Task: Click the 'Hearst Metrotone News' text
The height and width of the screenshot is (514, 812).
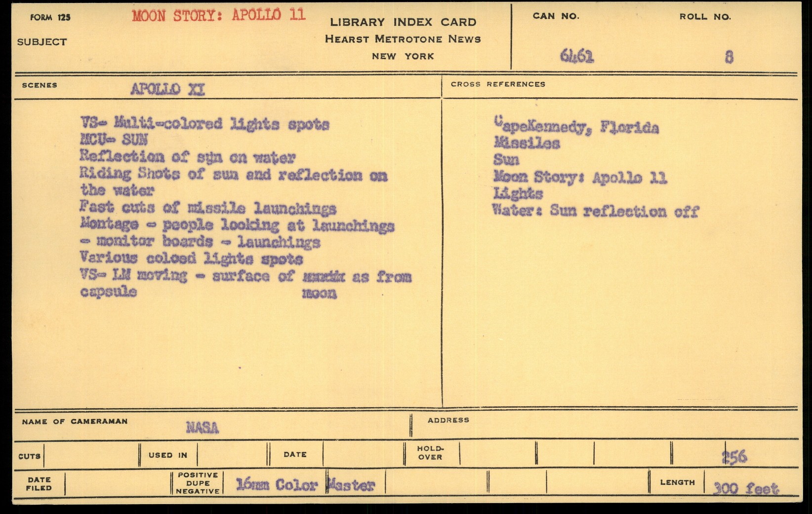Action: [x=403, y=39]
